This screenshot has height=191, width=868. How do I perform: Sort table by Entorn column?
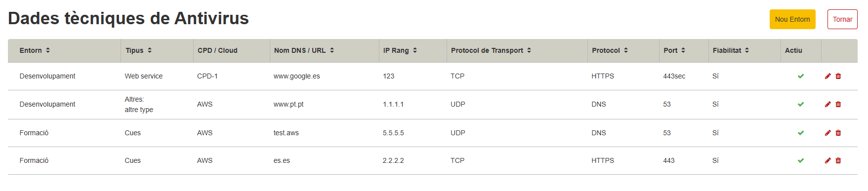(x=35, y=50)
